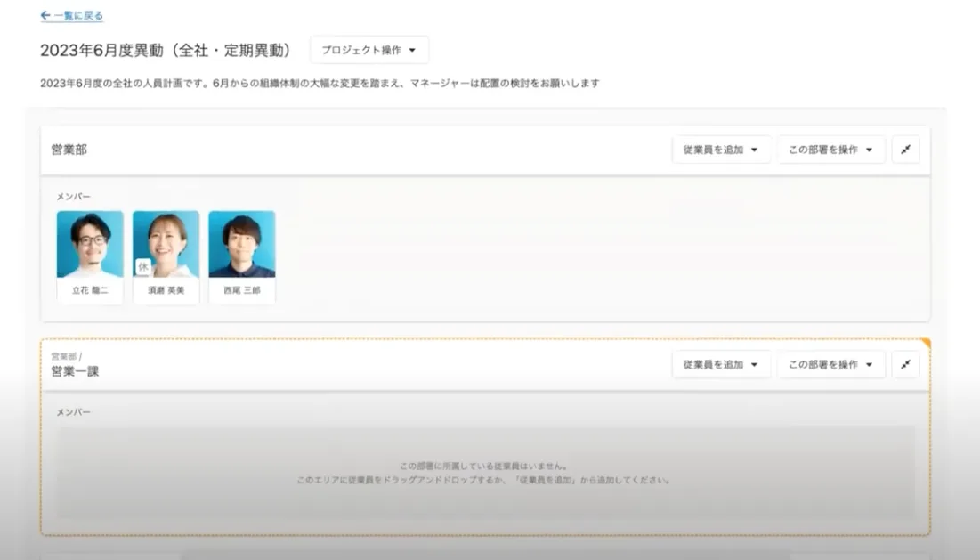Click the back arrow icon beside 一覧に戻る
The height and width of the screenshot is (560, 980).
pyautogui.click(x=45, y=16)
